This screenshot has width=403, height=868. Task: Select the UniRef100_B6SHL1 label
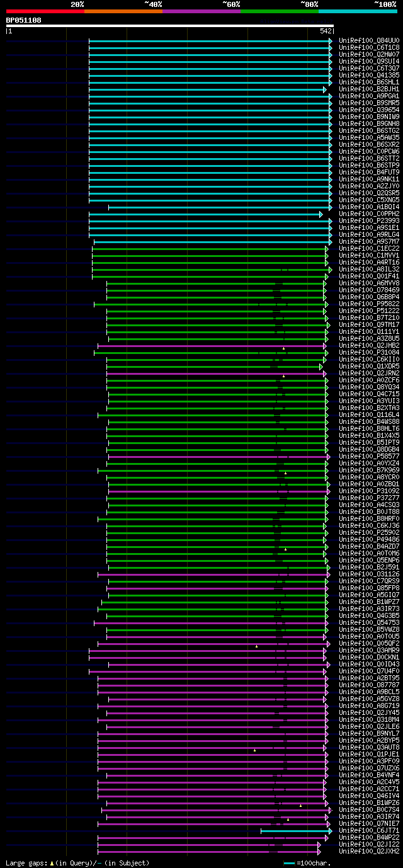[x=369, y=82]
